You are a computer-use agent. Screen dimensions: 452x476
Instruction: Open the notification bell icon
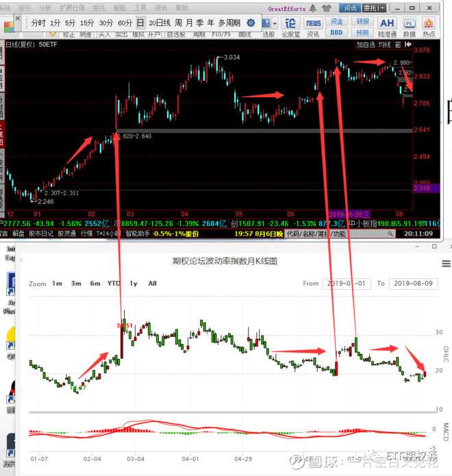(x=313, y=8)
